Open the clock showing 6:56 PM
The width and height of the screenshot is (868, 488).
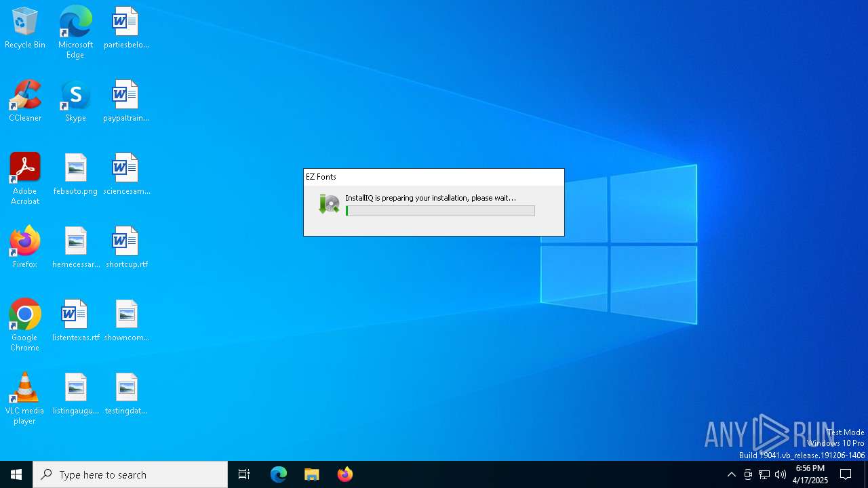[x=810, y=474]
